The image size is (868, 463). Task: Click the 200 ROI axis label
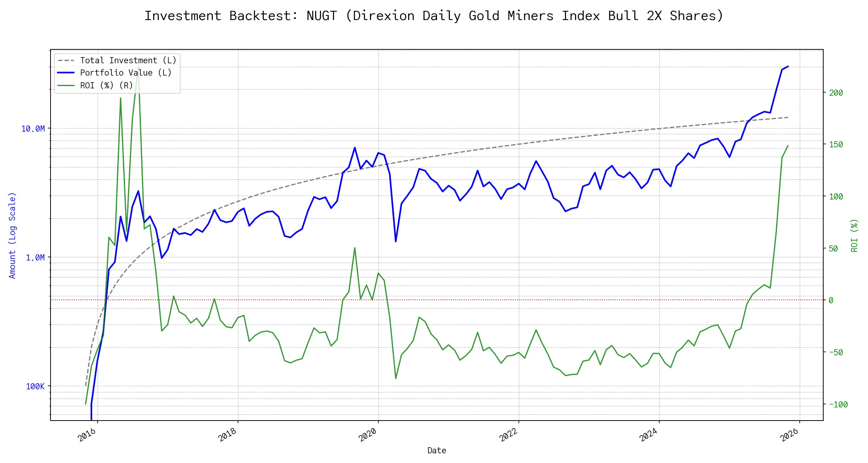pyautogui.click(x=836, y=93)
